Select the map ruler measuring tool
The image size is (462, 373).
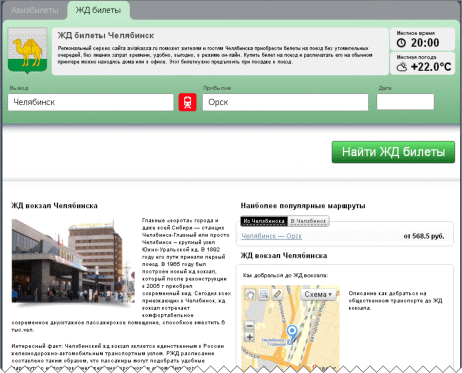pyautogui.click(x=277, y=294)
